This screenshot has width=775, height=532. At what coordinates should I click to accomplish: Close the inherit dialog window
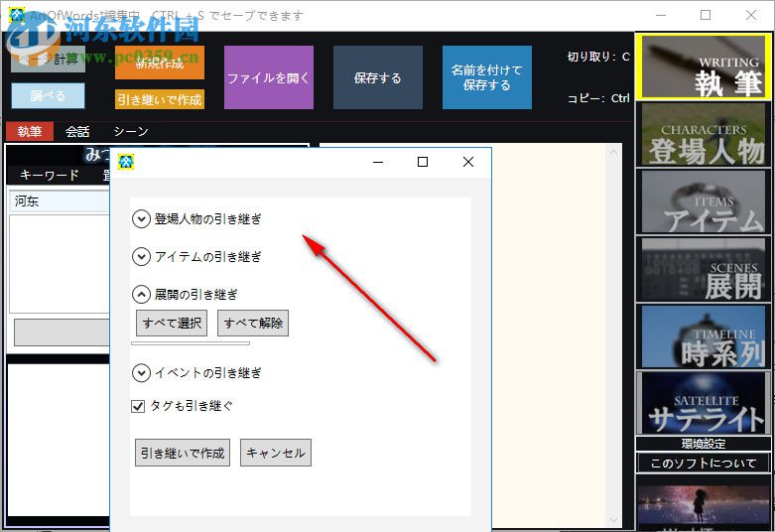click(x=468, y=162)
